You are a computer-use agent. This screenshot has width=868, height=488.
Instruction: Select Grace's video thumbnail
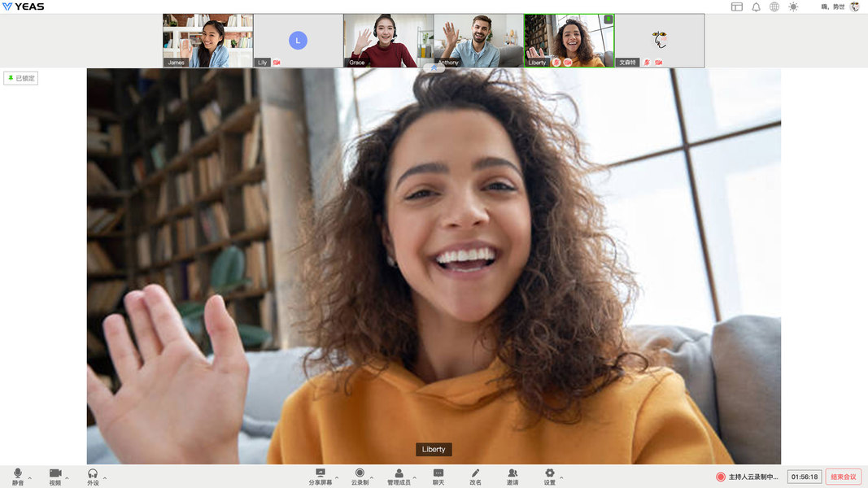[389, 41]
